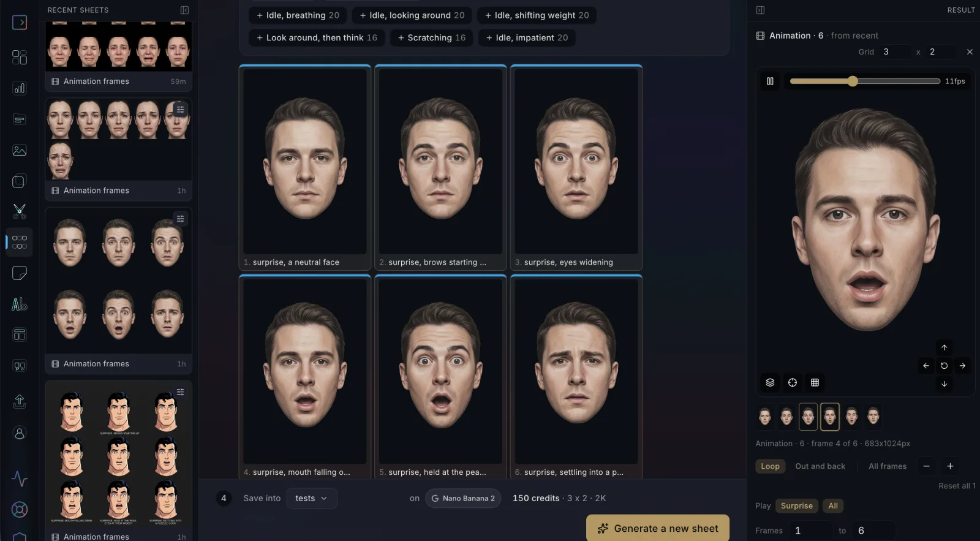The width and height of the screenshot is (980, 541).
Task: Select All frames option
Action: point(888,466)
